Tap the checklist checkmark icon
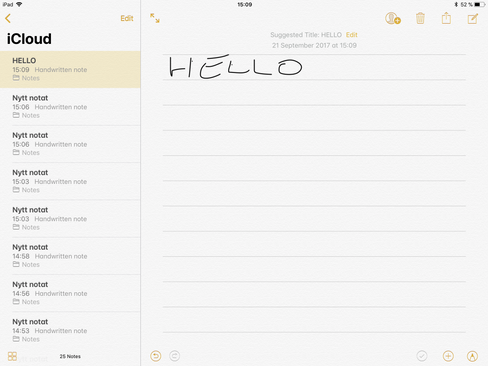This screenshot has width=488, height=366. [422, 356]
